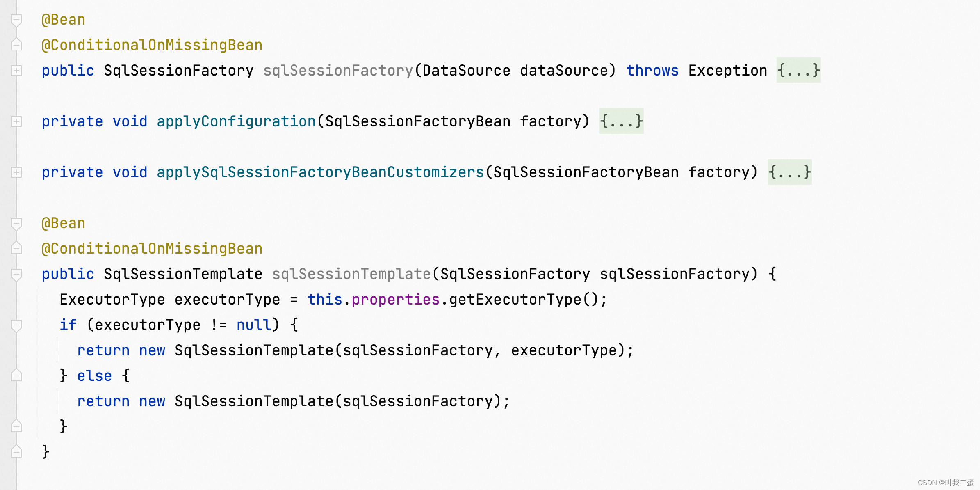980x490 pixels.
Task: Collapse sqlSessionTemplate method using gutter marker
Action: pos(16,274)
